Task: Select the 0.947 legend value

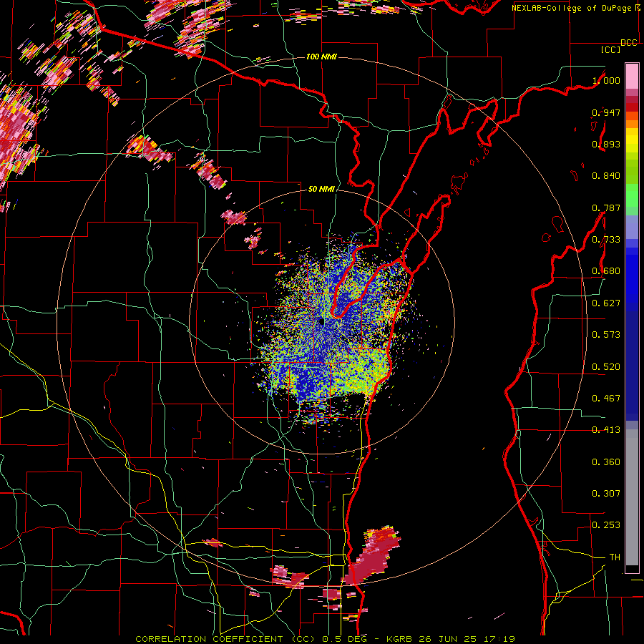Action: pyautogui.click(x=606, y=112)
